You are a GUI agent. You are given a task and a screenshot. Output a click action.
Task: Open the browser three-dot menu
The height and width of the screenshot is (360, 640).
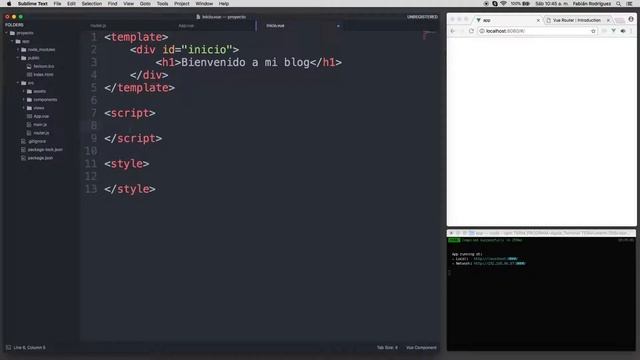point(631,31)
